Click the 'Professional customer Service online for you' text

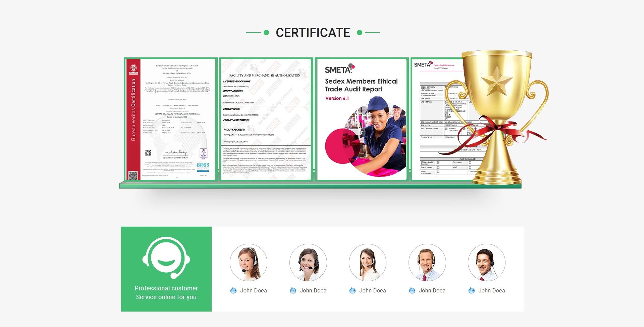point(166,293)
